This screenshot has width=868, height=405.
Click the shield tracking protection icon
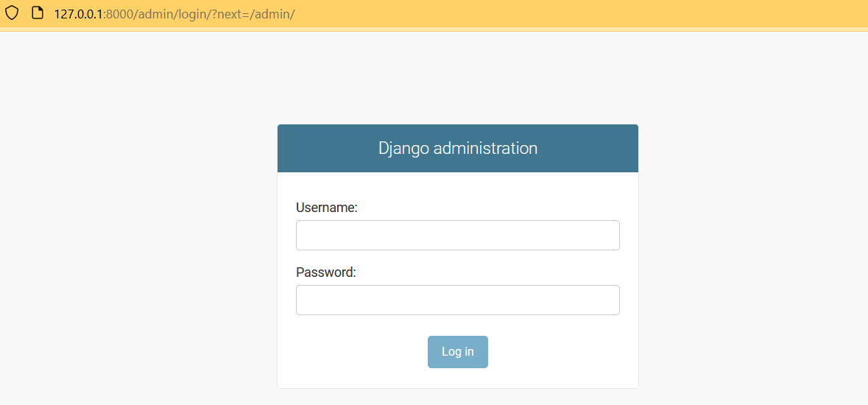(x=13, y=13)
